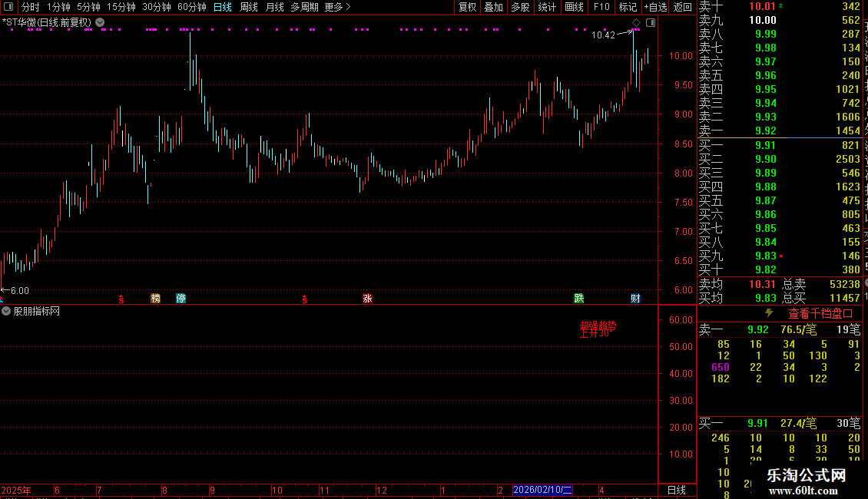Click the red 涨 event marker
The image size is (868, 499).
367,298
